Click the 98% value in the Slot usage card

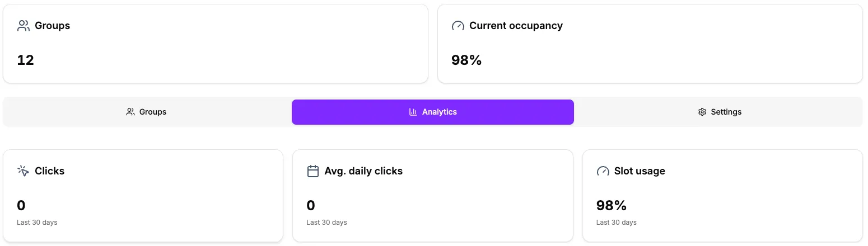pyautogui.click(x=611, y=206)
